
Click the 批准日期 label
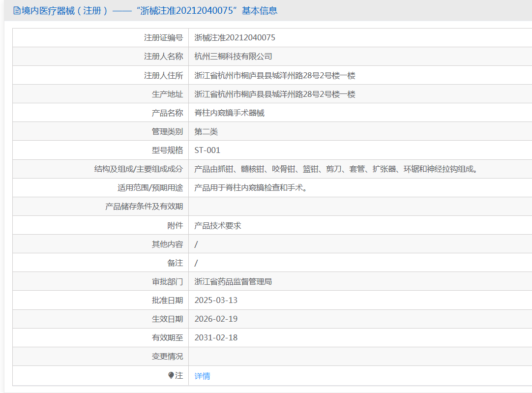point(167,301)
